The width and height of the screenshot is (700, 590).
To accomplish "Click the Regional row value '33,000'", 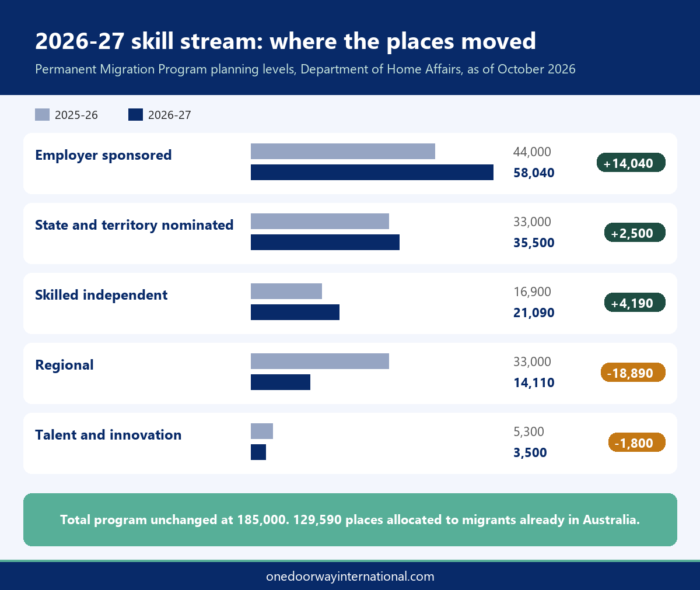I will [x=532, y=361].
